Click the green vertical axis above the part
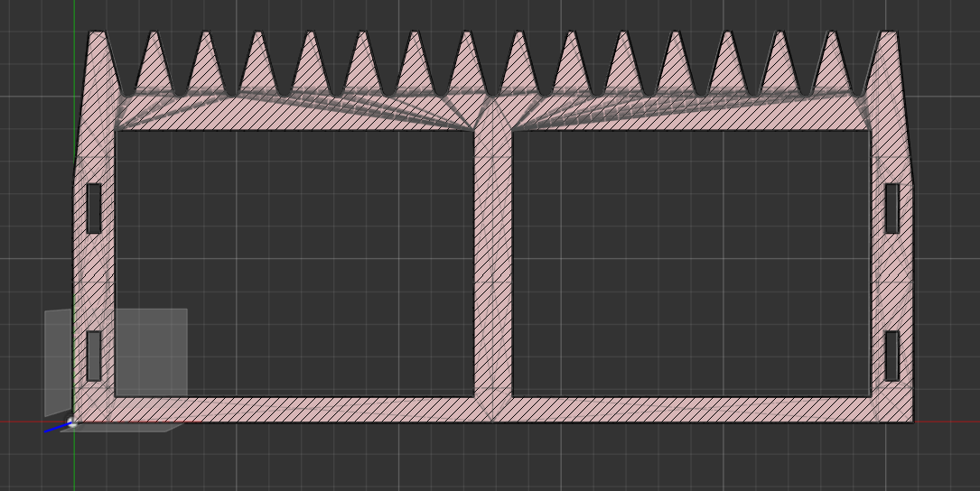 point(74,16)
